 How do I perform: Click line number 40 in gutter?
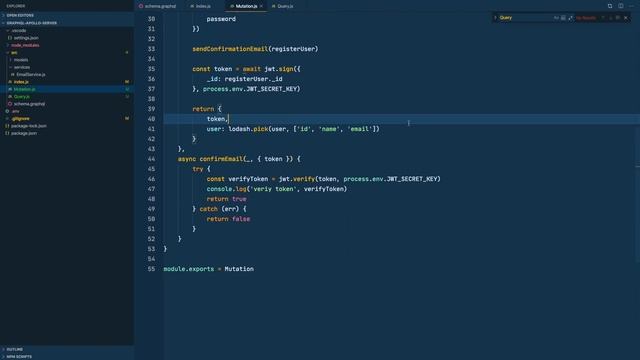(x=151, y=119)
